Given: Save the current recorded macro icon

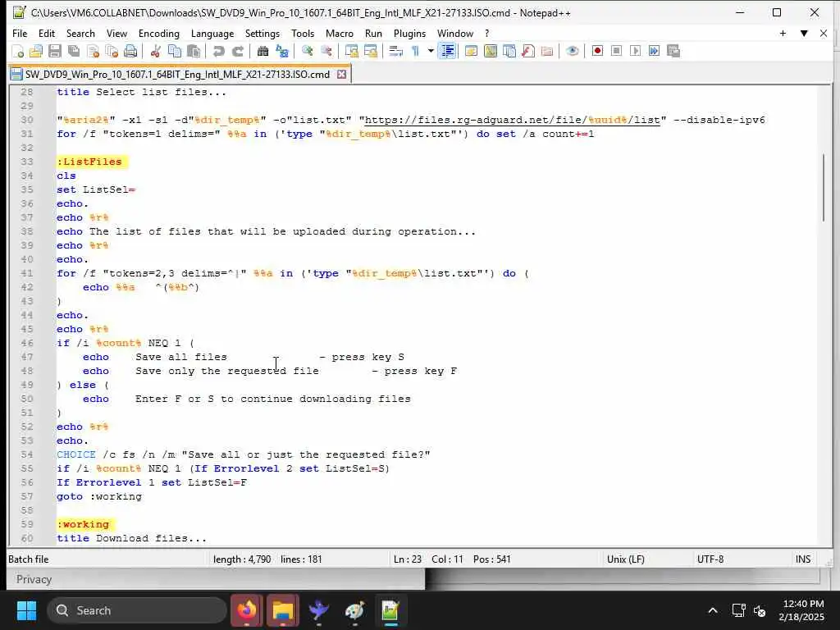Looking at the screenshot, I should point(673,52).
